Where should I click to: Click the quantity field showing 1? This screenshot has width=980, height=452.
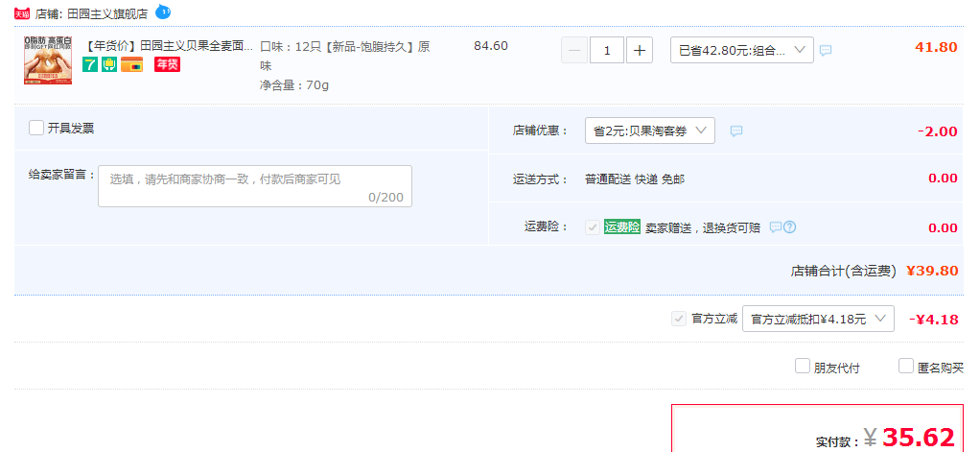point(607,50)
